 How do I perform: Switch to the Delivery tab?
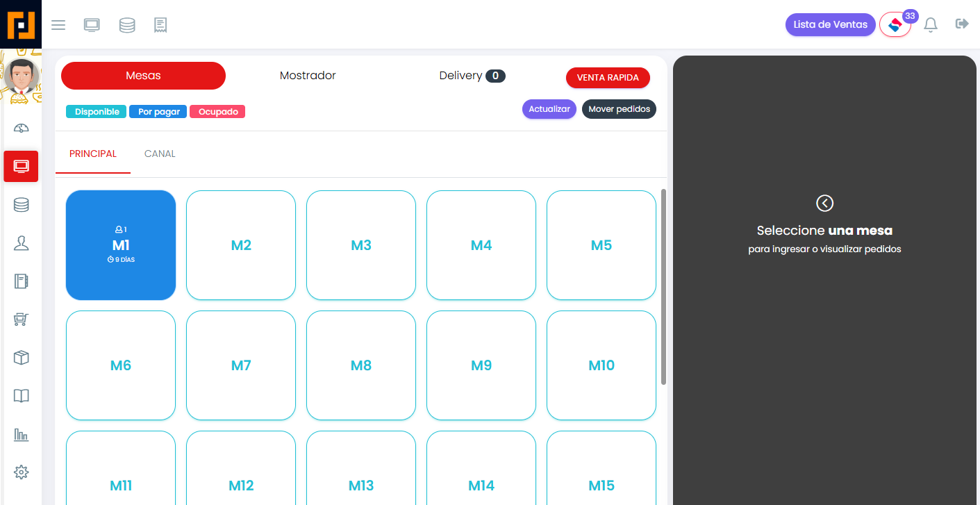coord(472,76)
